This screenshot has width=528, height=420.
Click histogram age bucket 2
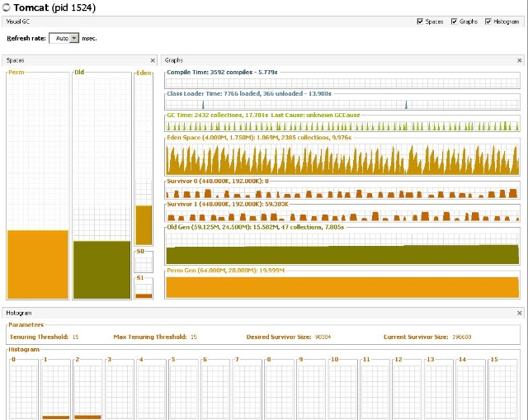(x=87, y=390)
